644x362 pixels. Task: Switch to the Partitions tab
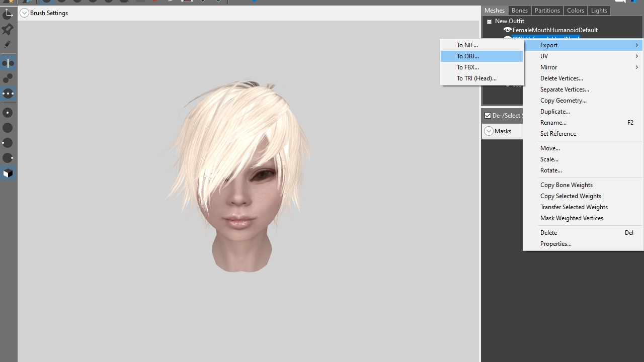(x=547, y=11)
